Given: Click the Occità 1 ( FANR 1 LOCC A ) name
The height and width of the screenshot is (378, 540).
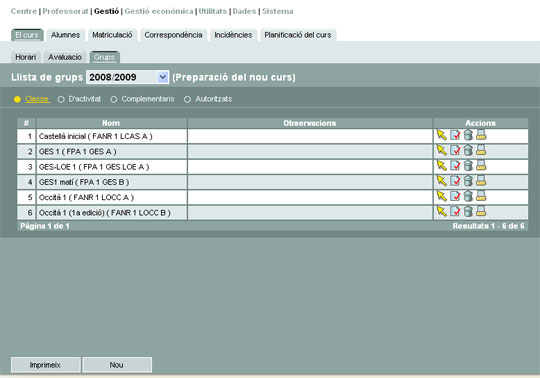Looking at the screenshot, I should point(86,197).
